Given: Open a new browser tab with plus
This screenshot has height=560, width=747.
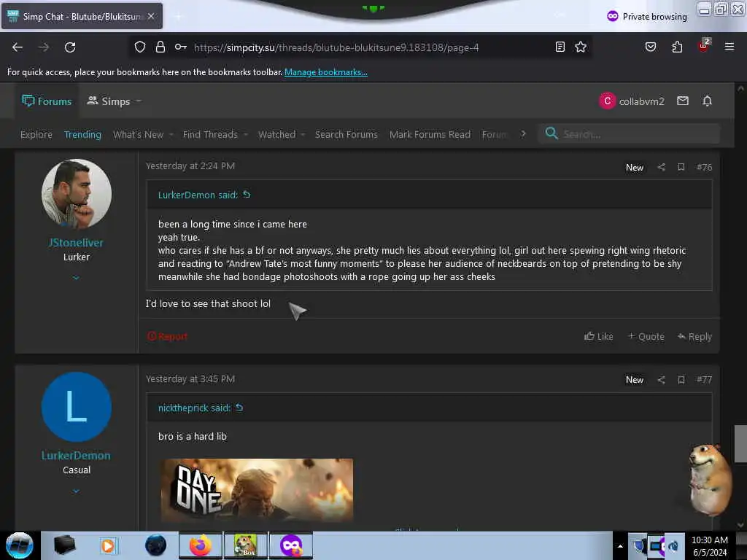Looking at the screenshot, I should [x=179, y=17].
